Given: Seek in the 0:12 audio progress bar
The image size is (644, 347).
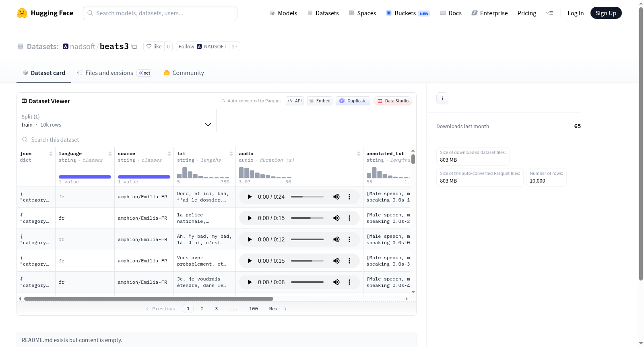Looking at the screenshot, I should (307, 240).
